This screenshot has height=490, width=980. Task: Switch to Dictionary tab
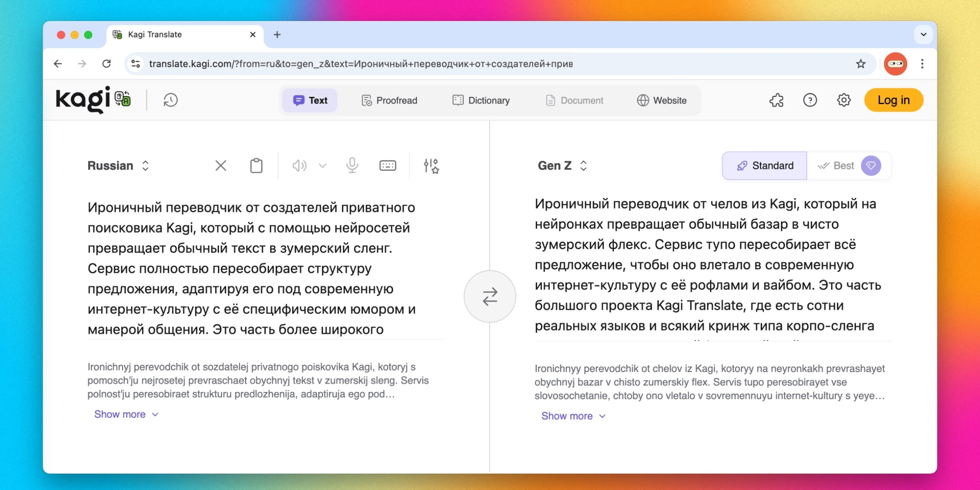(x=481, y=100)
